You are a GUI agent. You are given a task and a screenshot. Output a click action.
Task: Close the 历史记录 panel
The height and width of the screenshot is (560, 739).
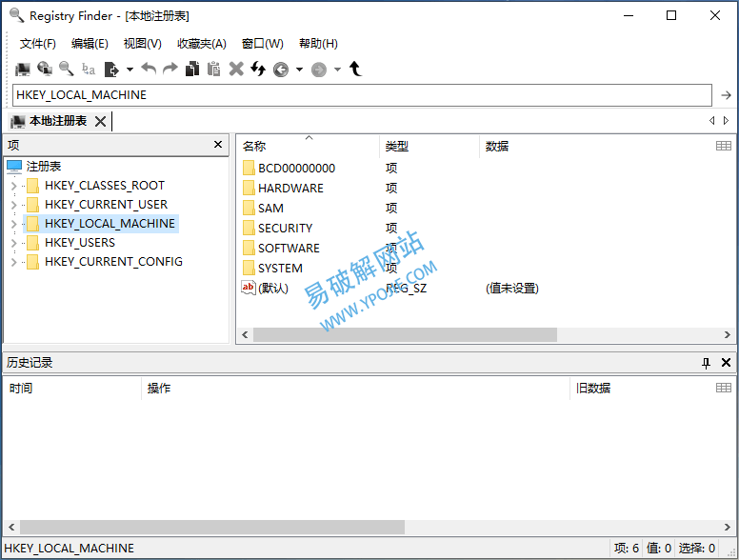(726, 363)
